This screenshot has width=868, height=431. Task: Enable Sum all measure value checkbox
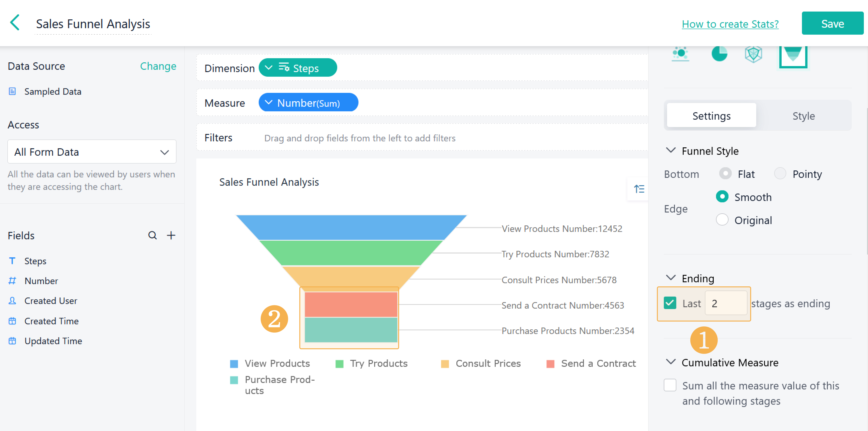pos(670,385)
